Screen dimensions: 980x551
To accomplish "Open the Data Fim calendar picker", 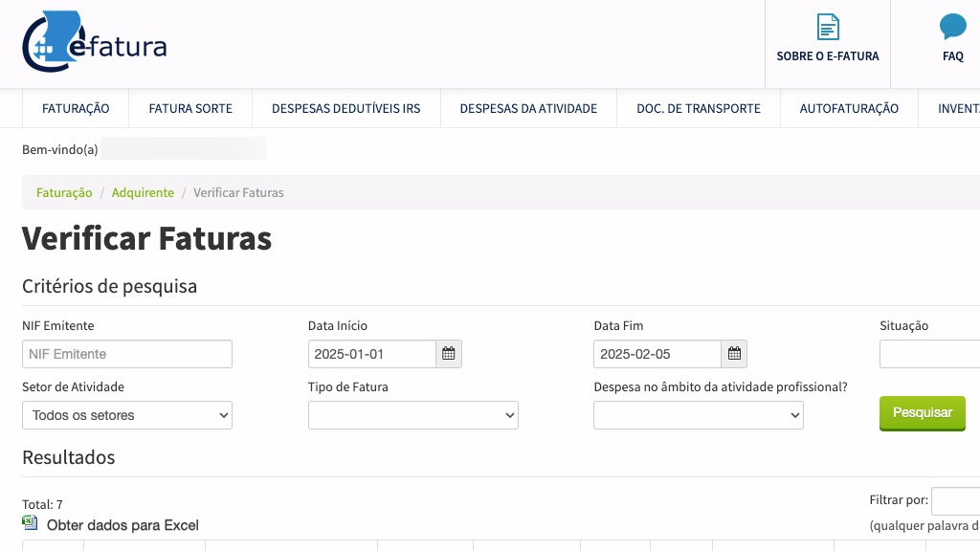I will coord(734,354).
